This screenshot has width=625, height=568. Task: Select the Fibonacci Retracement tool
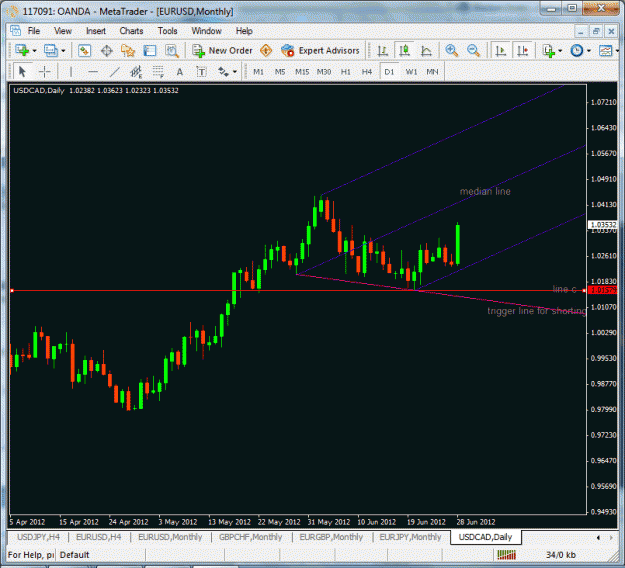(158, 72)
